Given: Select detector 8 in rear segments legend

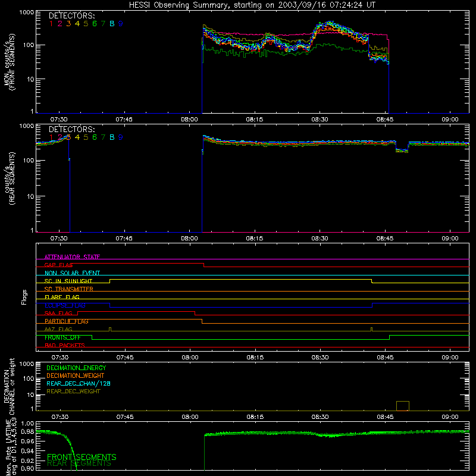Looking at the screenshot, I should tap(112, 137).
